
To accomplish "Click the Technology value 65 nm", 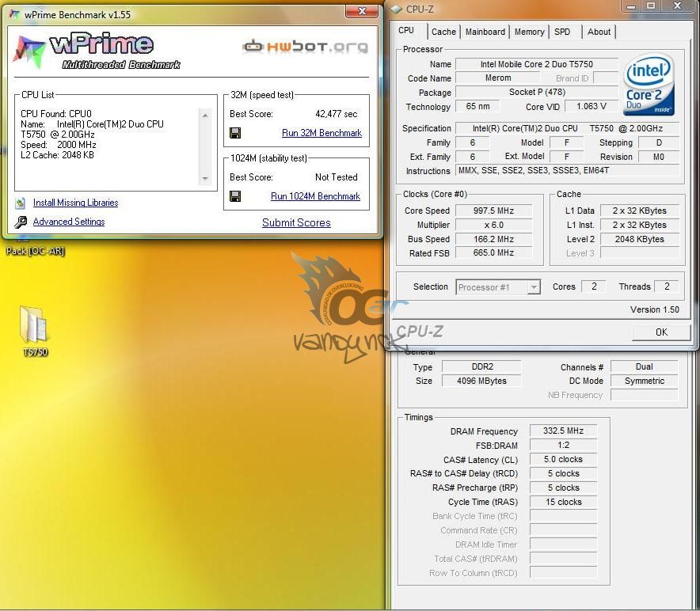I will tap(477, 107).
